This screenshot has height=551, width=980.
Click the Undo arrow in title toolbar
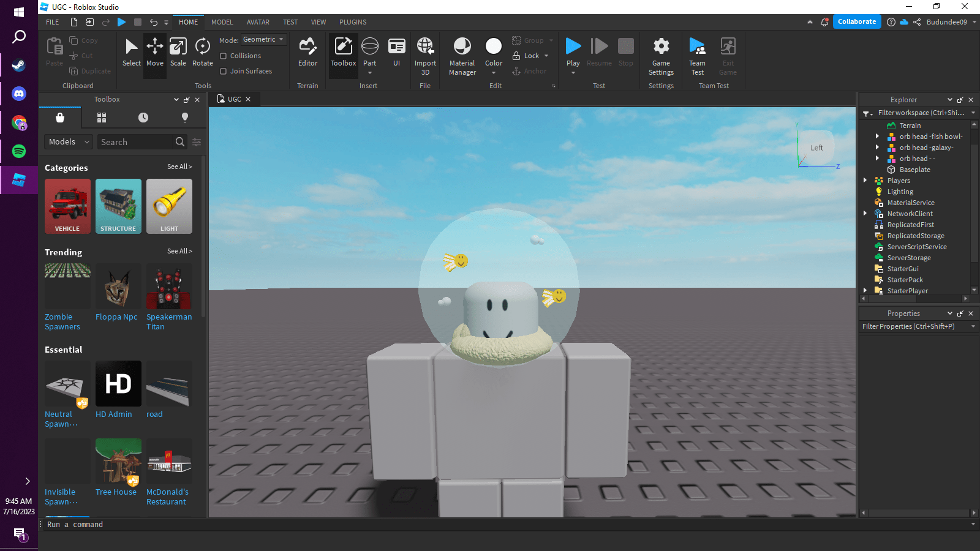[154, 22]
